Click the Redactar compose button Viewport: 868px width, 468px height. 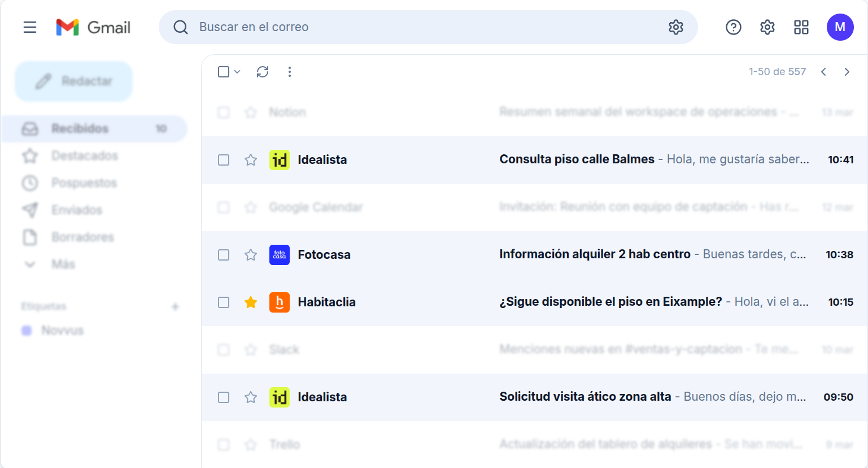pos(74,81)
